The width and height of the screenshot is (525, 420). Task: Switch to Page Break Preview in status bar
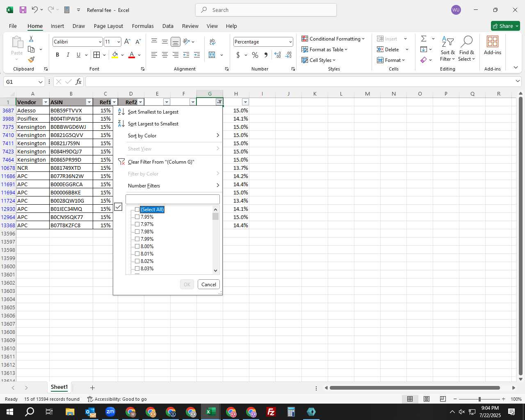tap(443, 399)
